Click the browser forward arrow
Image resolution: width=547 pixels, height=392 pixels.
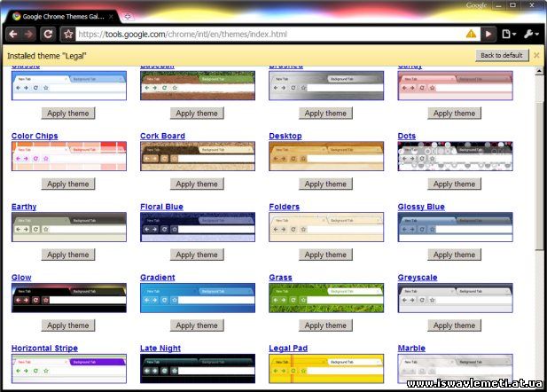click(29, 35)
